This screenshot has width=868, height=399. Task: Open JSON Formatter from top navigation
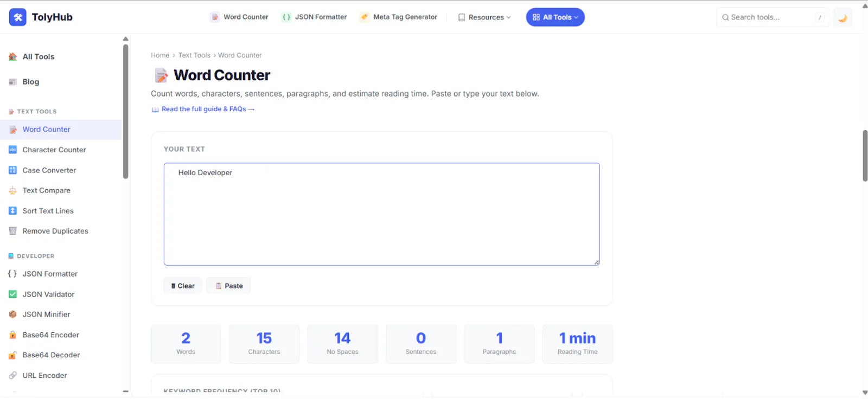tap(315, 17)
